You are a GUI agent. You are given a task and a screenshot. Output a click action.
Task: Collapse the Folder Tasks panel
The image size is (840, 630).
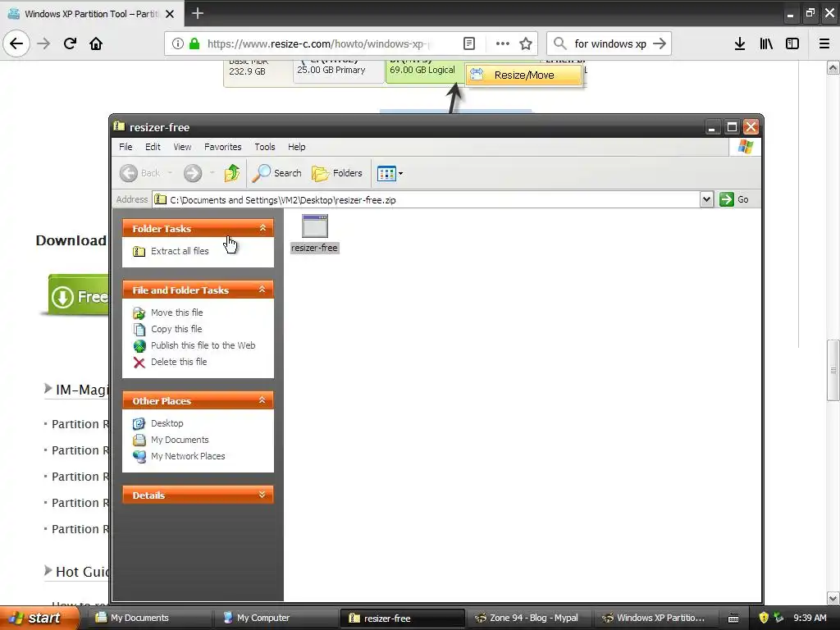(262, 228)
